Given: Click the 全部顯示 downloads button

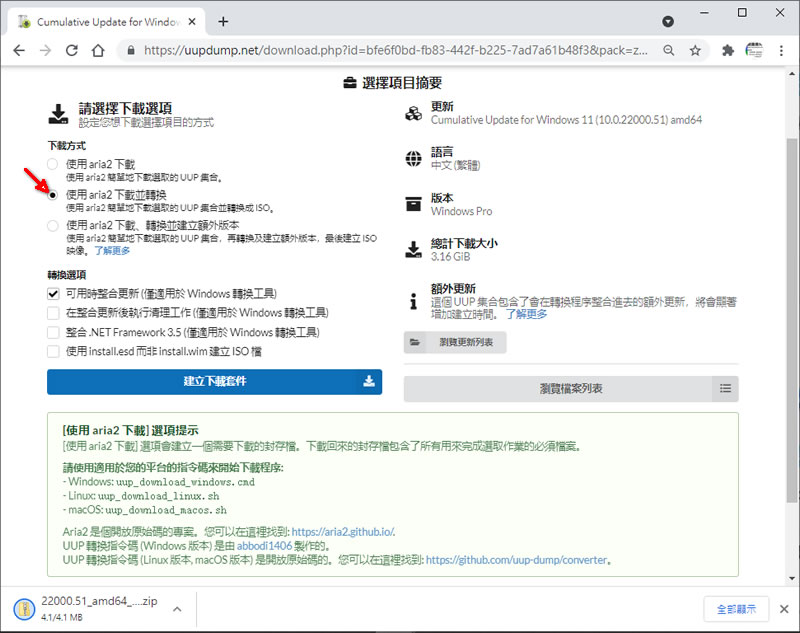Looking at the screenshot, I should click(x=736, y=608).
